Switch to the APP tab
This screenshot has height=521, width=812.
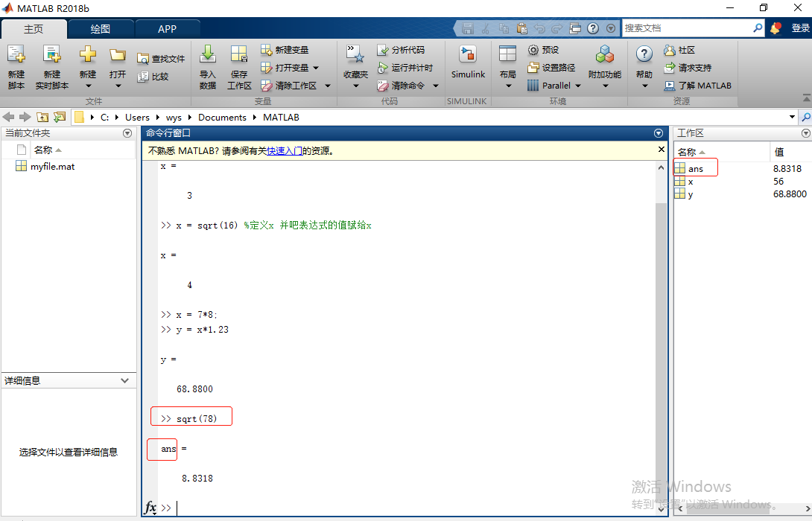point(168,29)
